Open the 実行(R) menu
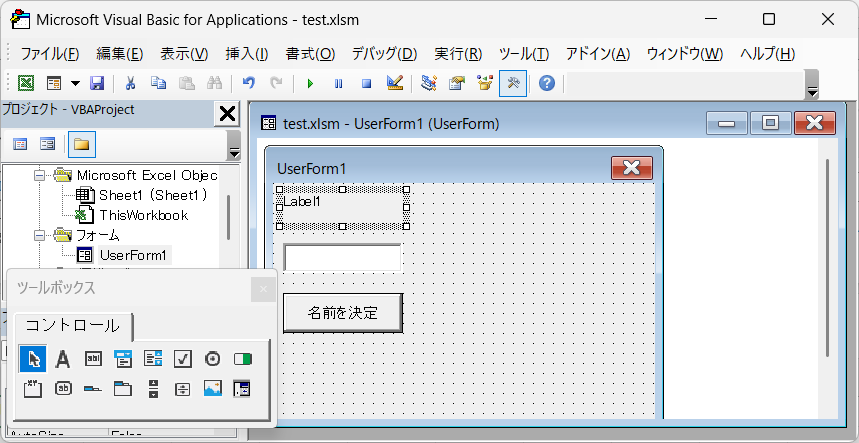 tap(458, 54)
